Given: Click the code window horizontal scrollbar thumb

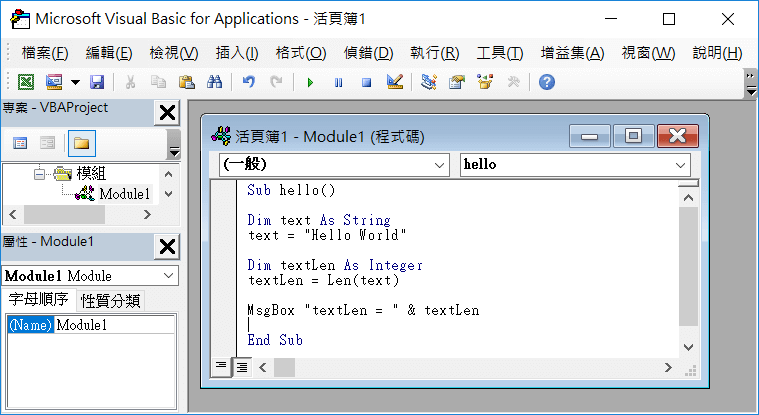Looking at the screenshot, I should tap(285, 368).
